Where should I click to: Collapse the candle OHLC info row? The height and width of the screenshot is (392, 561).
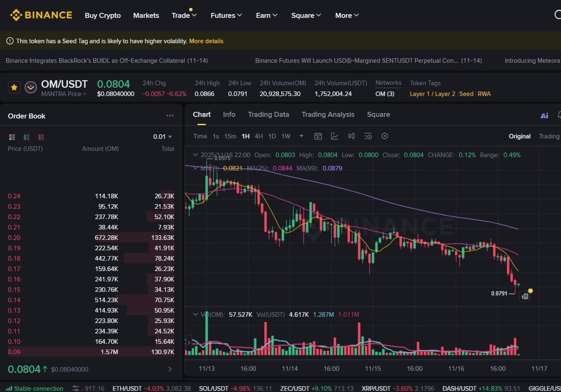(x=195, y=155)
